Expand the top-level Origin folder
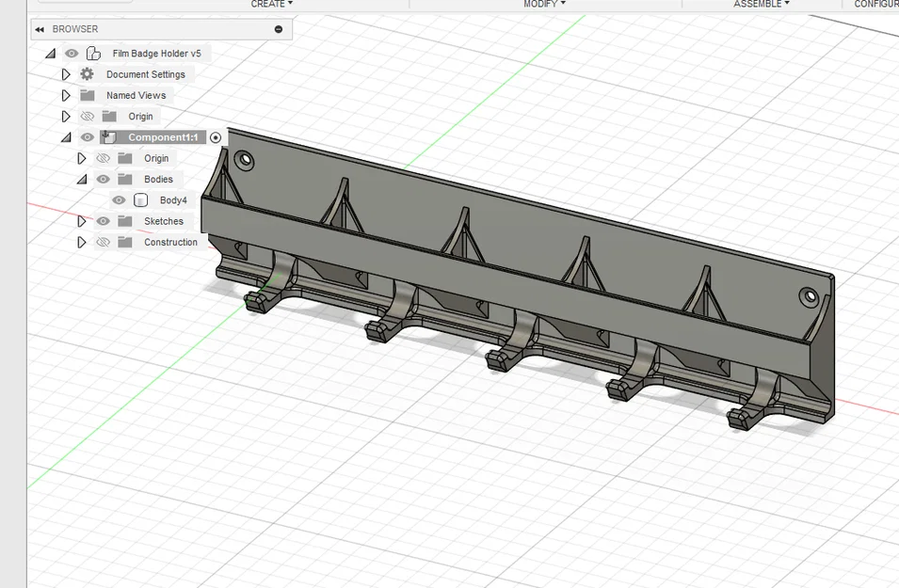Screen dimensions: 899x588 click(66, 117)
